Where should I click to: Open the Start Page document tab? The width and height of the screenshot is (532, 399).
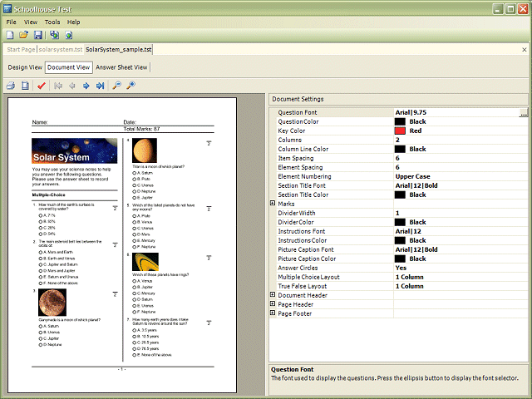21,50
